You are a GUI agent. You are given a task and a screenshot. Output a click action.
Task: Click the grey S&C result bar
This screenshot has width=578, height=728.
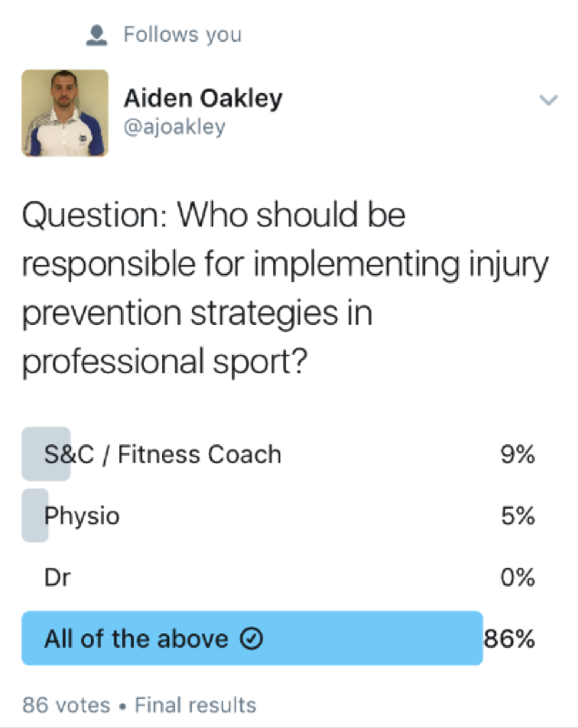pyautogui.click(x=46, y=453)
